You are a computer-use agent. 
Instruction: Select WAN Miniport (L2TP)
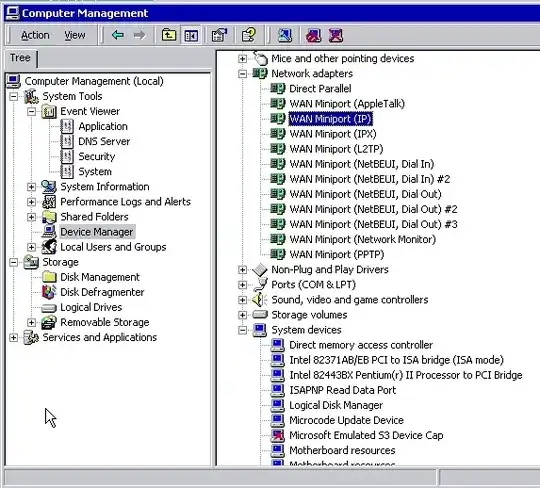(336, 149)
